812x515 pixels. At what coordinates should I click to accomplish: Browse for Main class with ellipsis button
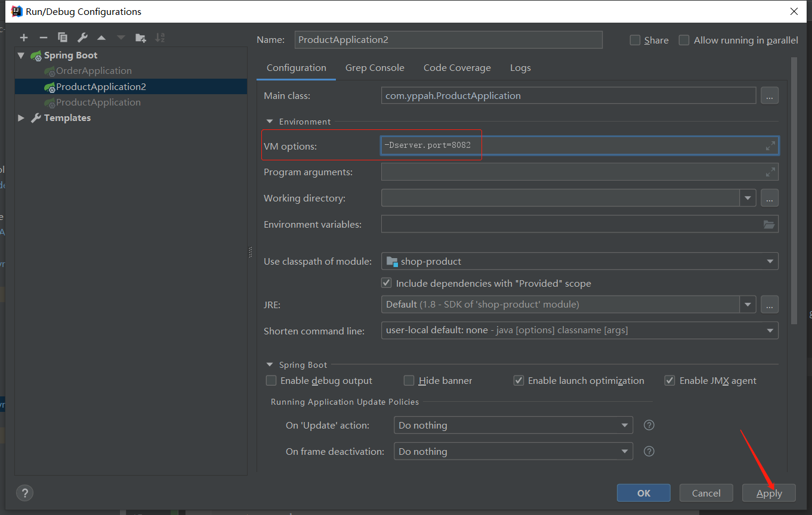click(x=770, y=95)
